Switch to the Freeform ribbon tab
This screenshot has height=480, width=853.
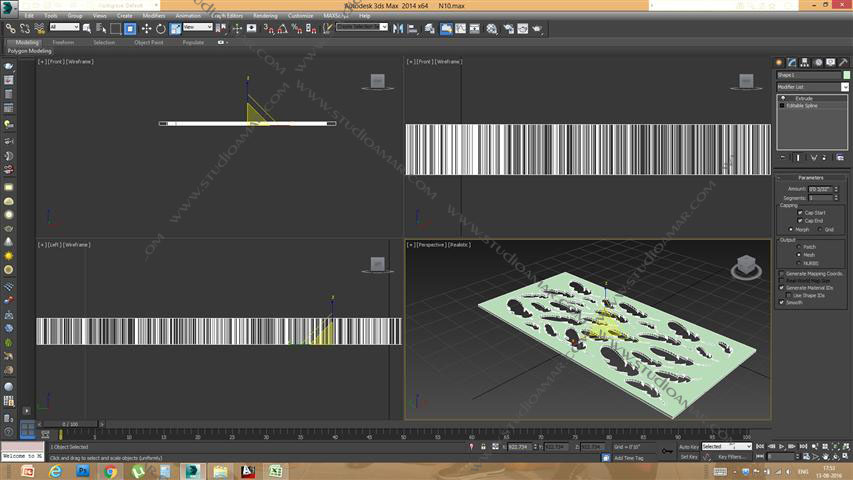pyautogui.click(x=63, y=43)
